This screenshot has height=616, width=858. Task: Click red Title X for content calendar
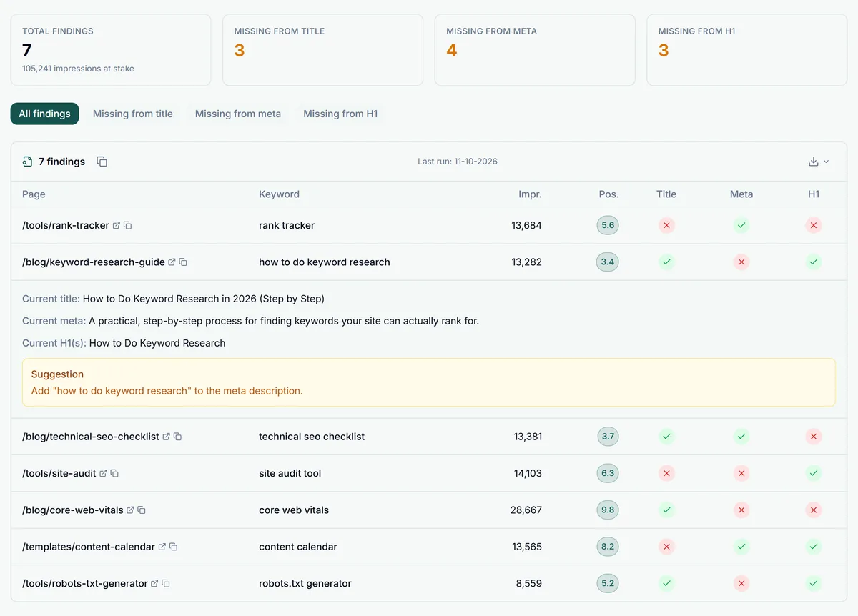pos(666,547)
